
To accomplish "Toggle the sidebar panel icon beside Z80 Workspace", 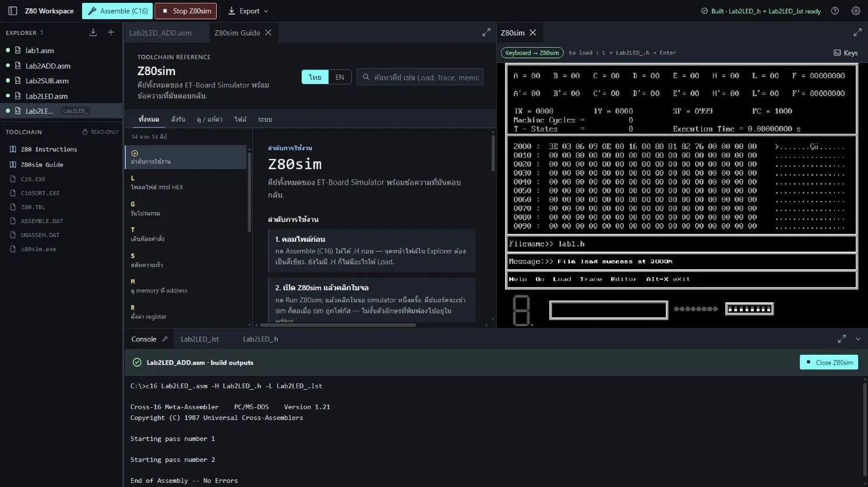I will pyautogui.click(x=12, y=11).
